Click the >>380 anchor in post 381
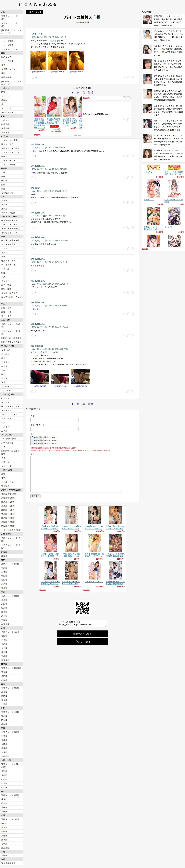The image size is (185, 868). (x=33, y=309)
